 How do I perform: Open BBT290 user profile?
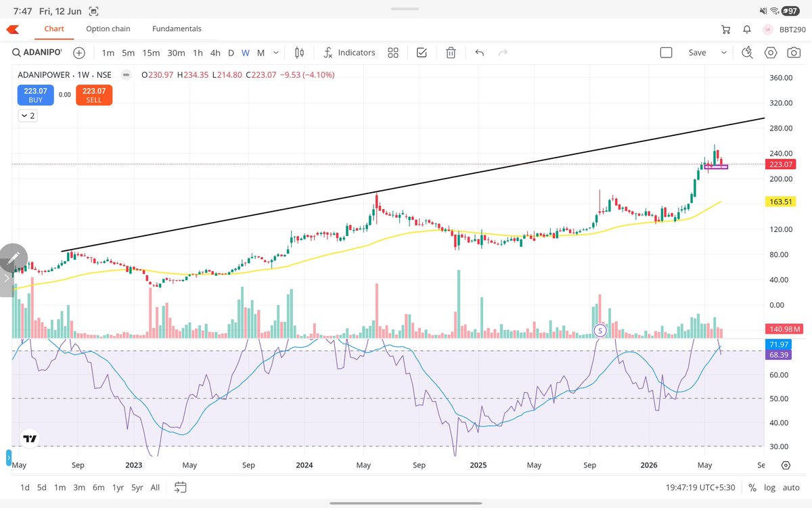[x=785, y=30]
